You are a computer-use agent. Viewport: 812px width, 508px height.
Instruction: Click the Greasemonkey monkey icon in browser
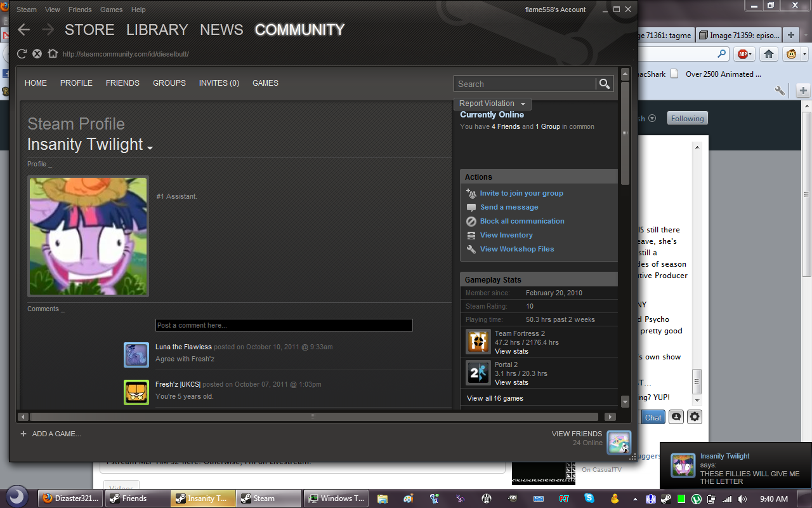click(x=790, y=54)
